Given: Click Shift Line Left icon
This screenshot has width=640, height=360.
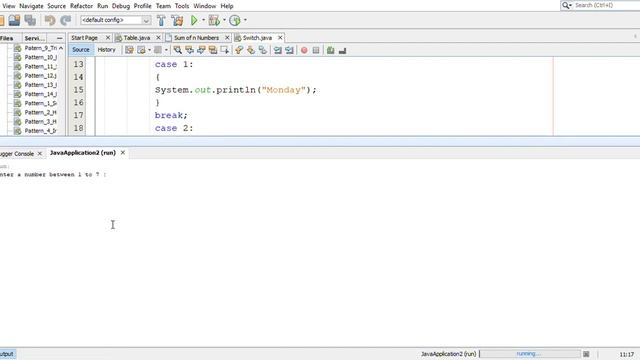Looking at the screenshot, I should [278, 50].
